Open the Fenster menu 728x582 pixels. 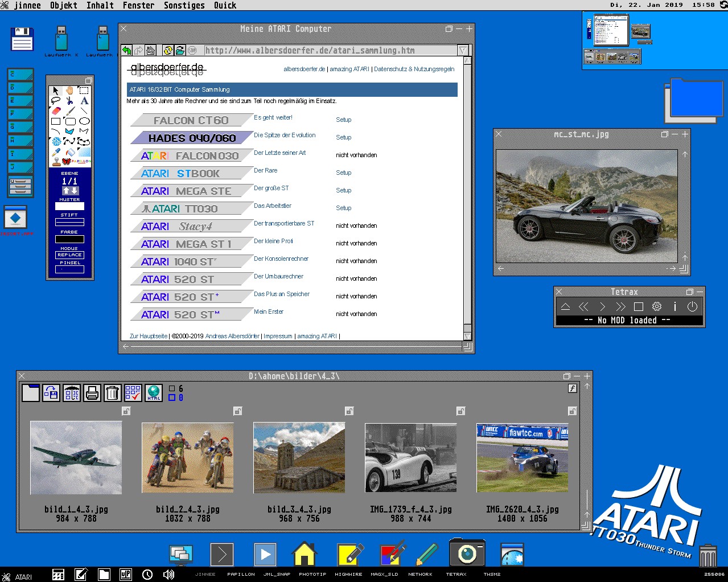tap(139, 5)
